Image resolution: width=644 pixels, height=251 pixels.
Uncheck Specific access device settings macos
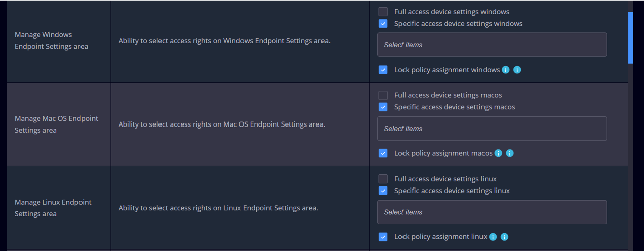coord(383,107)
